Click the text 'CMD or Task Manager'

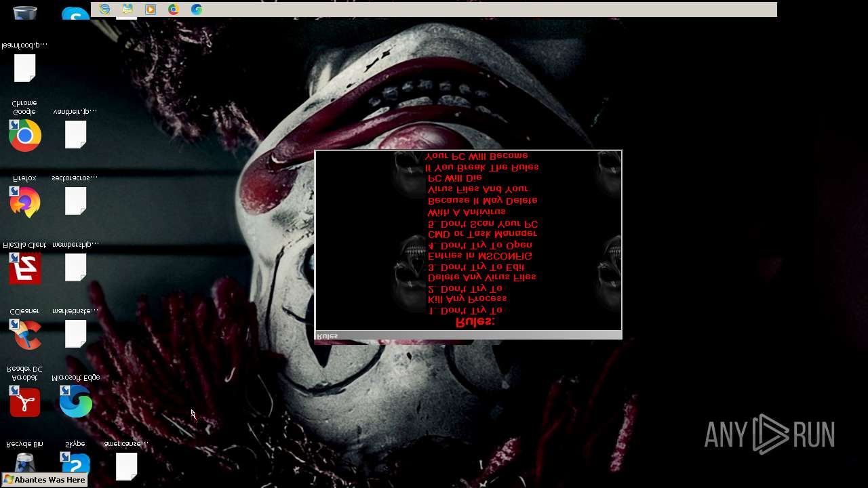482,234
